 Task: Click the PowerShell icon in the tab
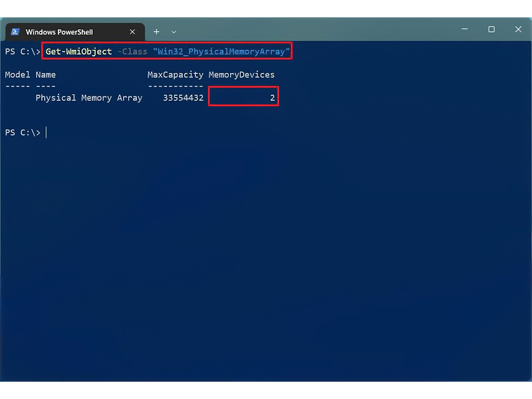point(15,32)
